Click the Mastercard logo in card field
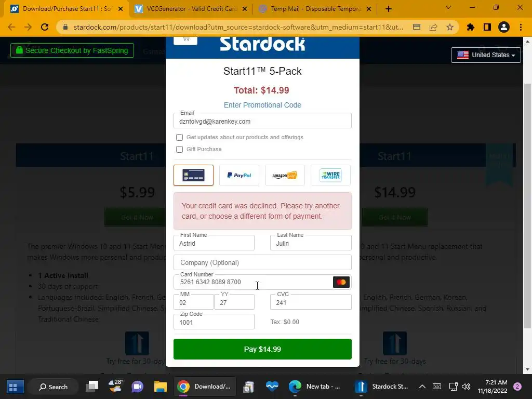 [341, 282]
